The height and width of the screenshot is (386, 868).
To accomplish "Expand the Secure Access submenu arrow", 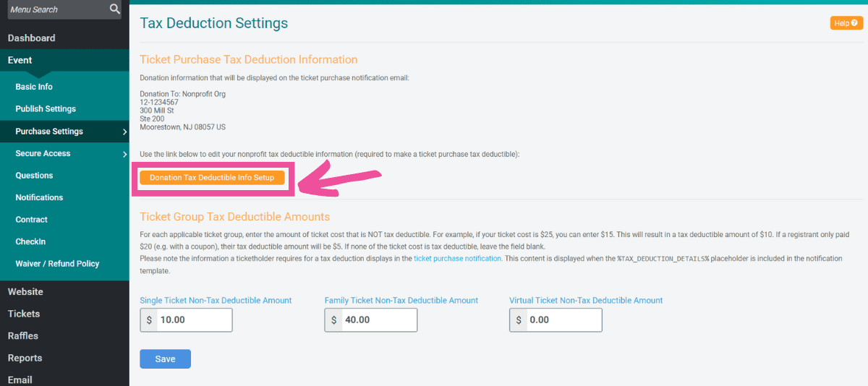I will coord(124,153).
